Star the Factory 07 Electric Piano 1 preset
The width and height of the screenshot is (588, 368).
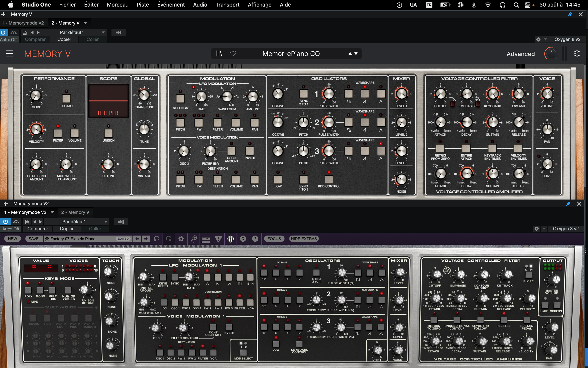pyautogui.click(x=47, y=239)
